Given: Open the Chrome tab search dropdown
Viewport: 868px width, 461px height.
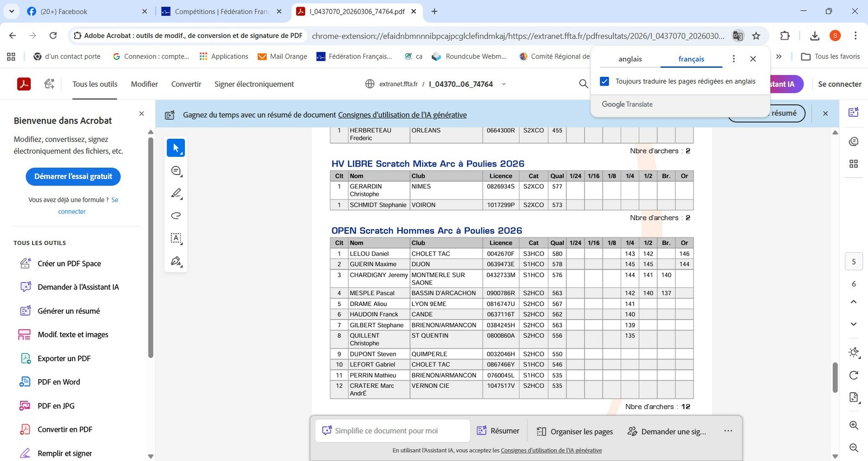Looking at the screenshot, I should (x=11, y=11).
